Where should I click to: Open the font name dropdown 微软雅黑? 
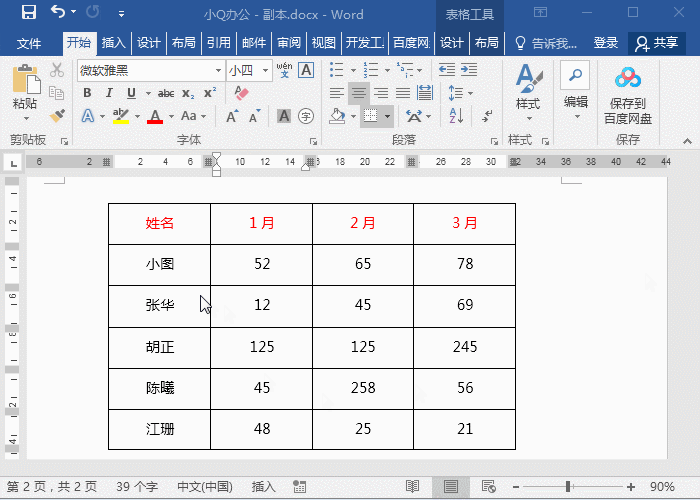click(218, 71)
